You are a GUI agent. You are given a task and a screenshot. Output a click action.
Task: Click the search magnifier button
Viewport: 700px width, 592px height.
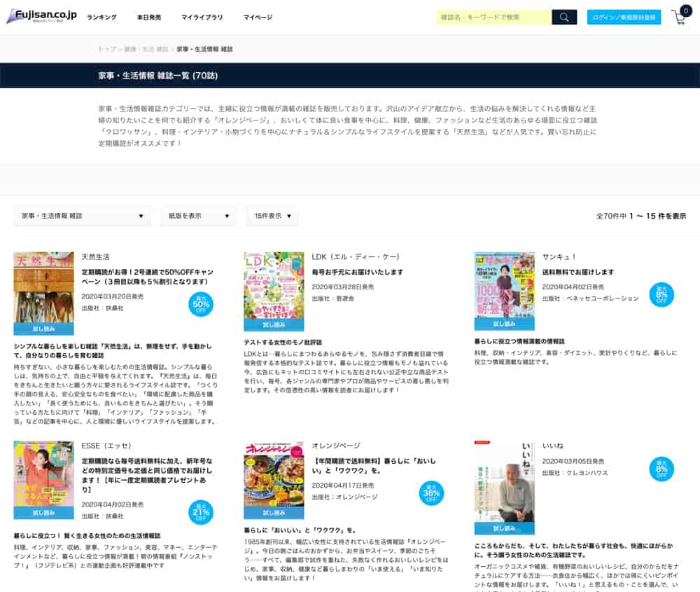click(x=564, y=17)
